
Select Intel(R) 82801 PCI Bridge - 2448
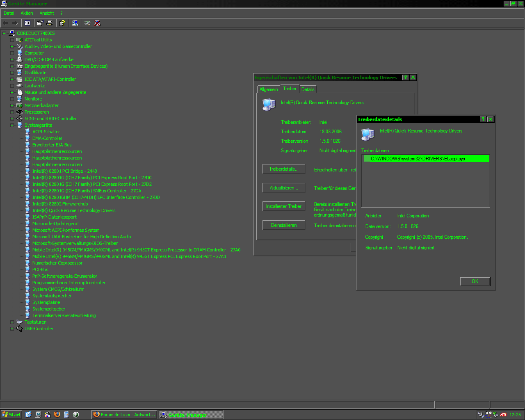tap(64, 171)
